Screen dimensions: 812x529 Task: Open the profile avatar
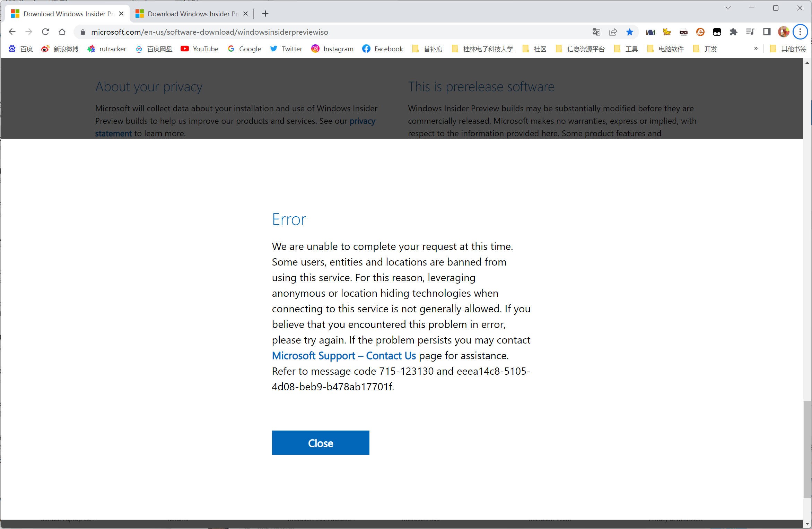click(784, 32)
